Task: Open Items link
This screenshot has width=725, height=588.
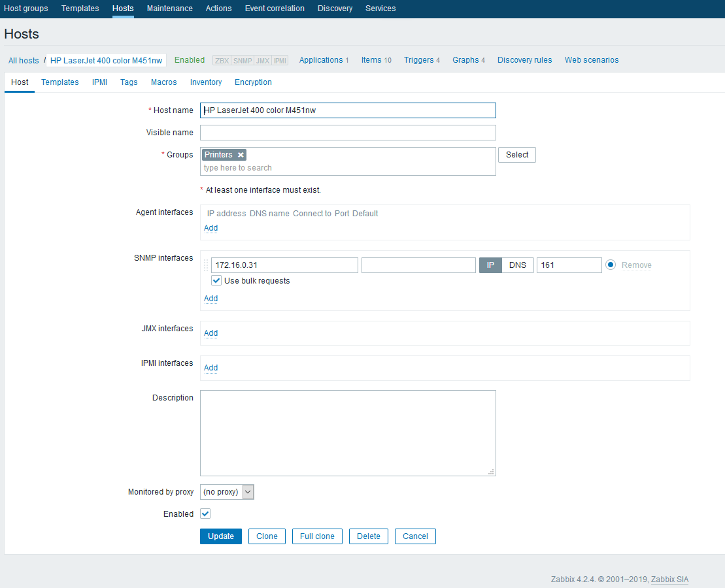Action: 371,60
